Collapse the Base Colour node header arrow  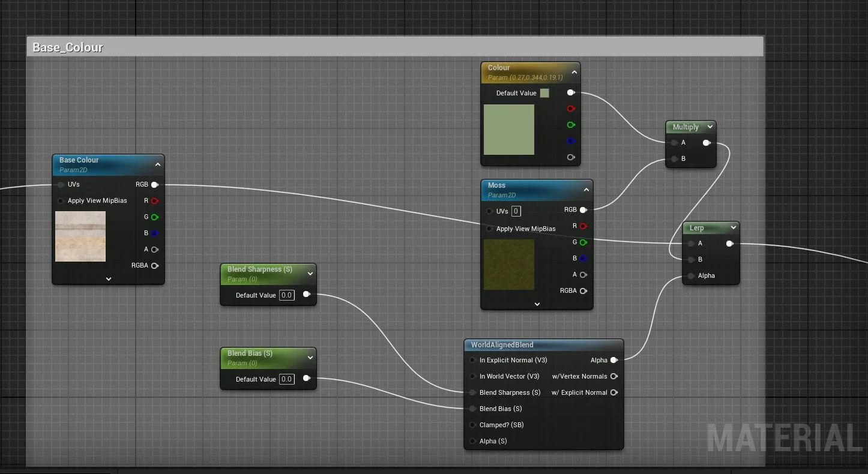coord(157,164)
